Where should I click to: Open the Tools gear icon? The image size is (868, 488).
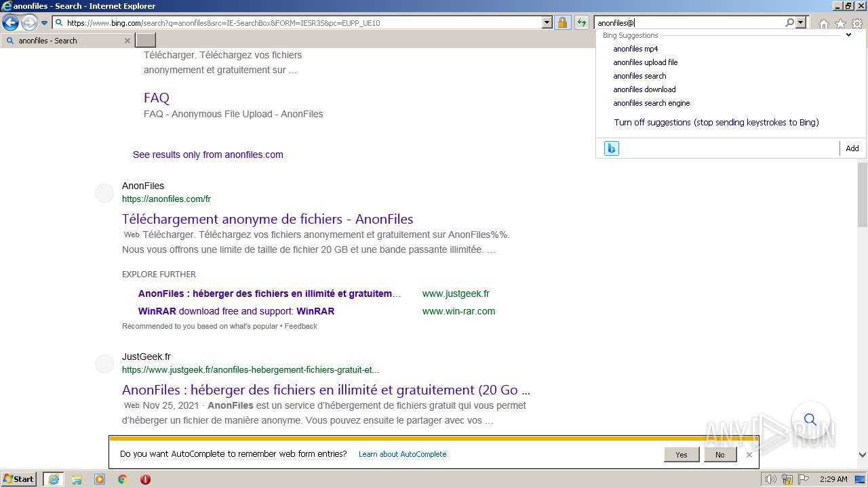857,23
